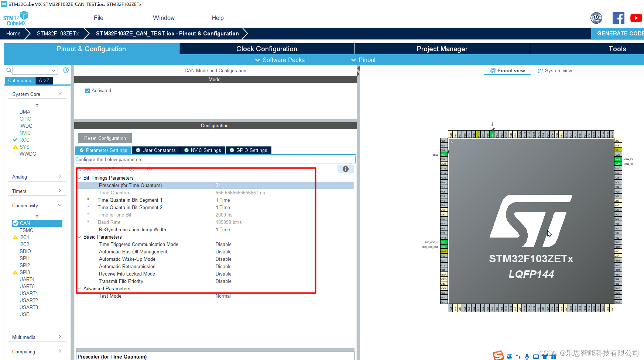Switch to the Clock Configuration tab
The image size is (644, 360).
(267, 49)
